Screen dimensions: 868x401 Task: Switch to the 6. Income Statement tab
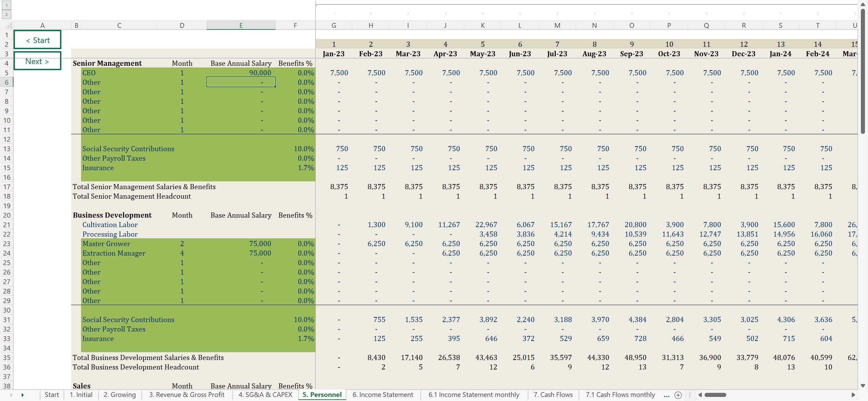point(382,395)
